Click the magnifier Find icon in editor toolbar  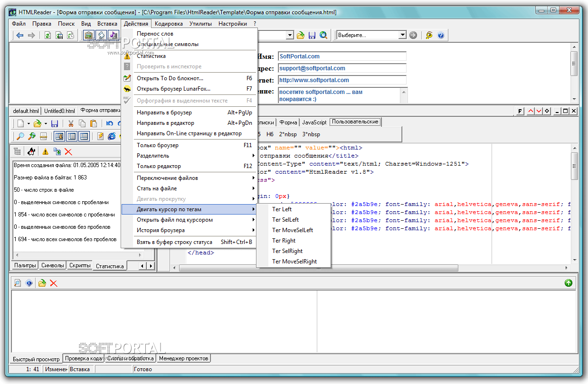pyautogui.click(x=20, y=137)
